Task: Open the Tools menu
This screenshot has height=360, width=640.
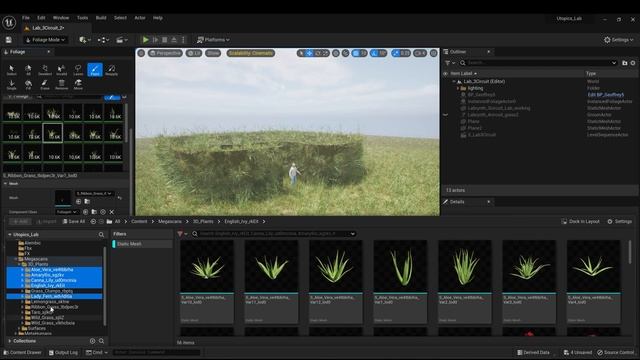Action: pos(82,18)
